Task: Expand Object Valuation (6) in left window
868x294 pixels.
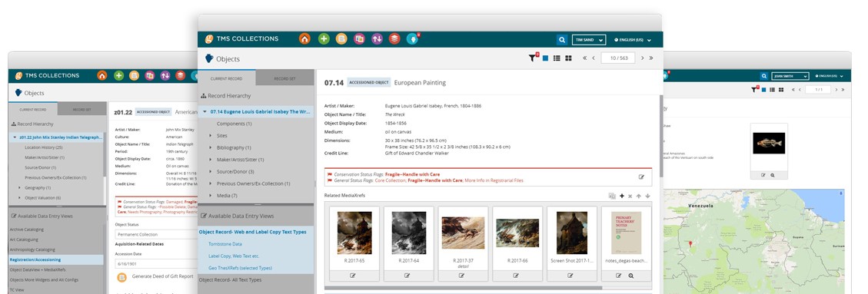Action: tap(19, 198)
